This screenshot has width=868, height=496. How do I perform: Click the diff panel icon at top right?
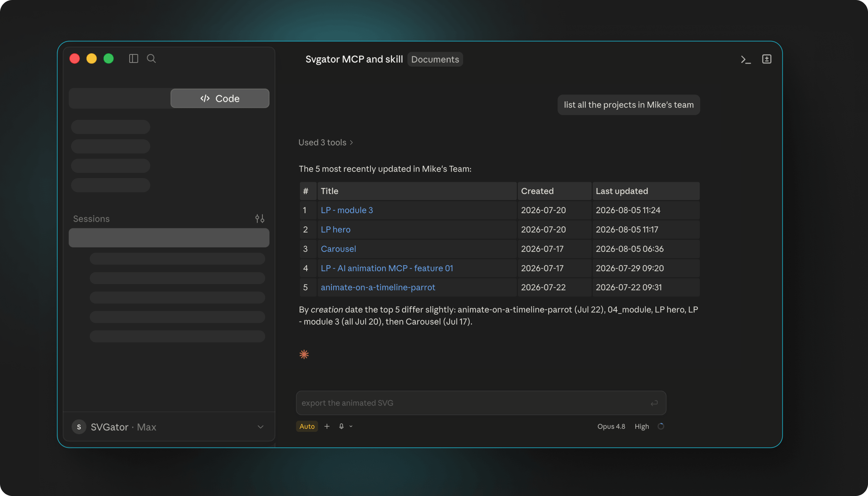(766, 59)
